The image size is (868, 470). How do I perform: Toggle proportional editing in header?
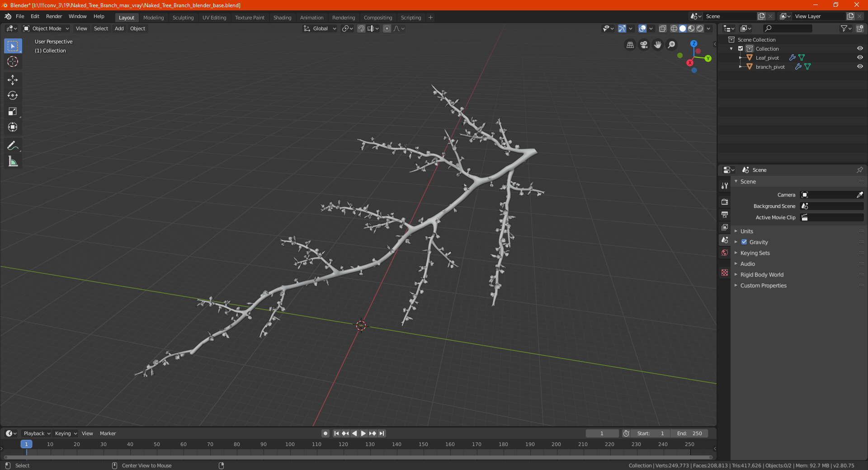point(387,28)
